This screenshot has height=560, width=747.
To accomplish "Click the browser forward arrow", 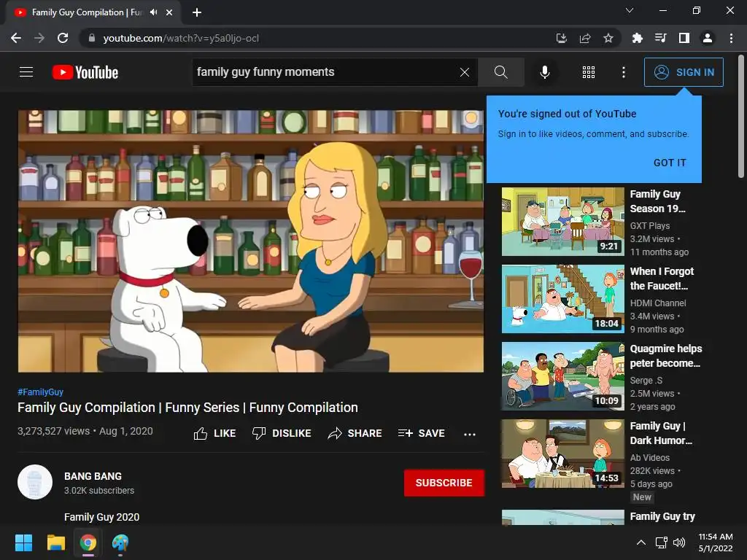I will point(39,38).
